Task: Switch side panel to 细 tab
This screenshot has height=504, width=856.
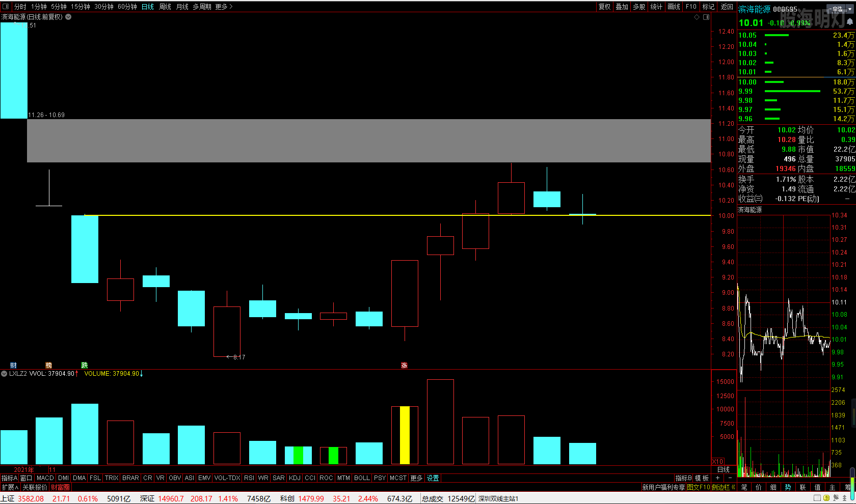Action: click(x=773, y=487)
